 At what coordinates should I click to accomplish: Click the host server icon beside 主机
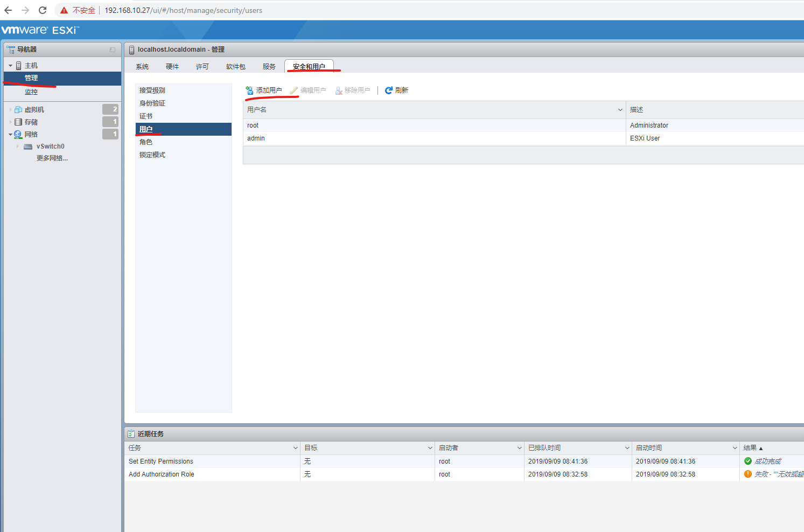pyautogui.click(x=19, y=66)
